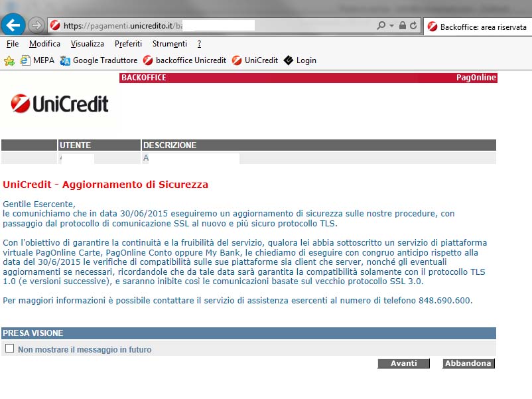Click the add-to-favorites star icon
This screenshot has width=532, height=399.
coord(9,61)
